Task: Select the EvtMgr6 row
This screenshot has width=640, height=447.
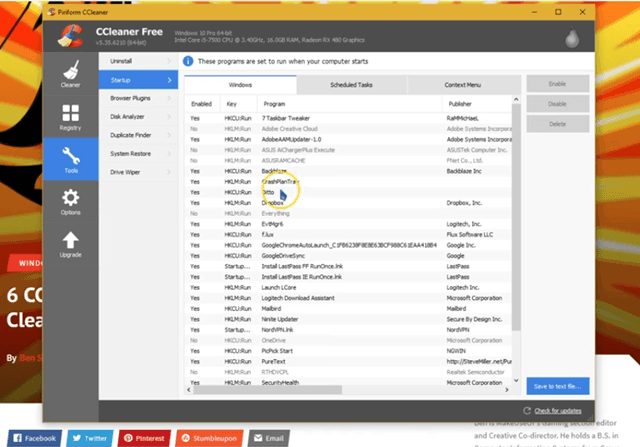Action: tap(349, 224)
